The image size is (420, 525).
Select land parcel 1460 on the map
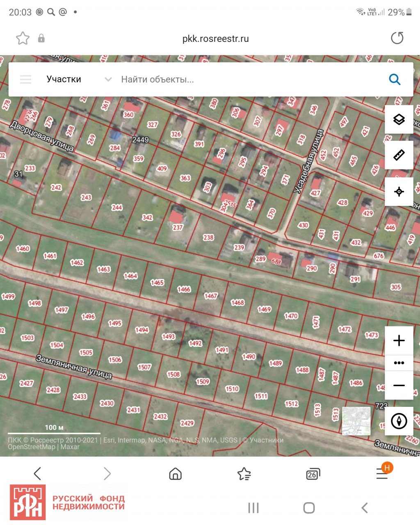point(23,249)
